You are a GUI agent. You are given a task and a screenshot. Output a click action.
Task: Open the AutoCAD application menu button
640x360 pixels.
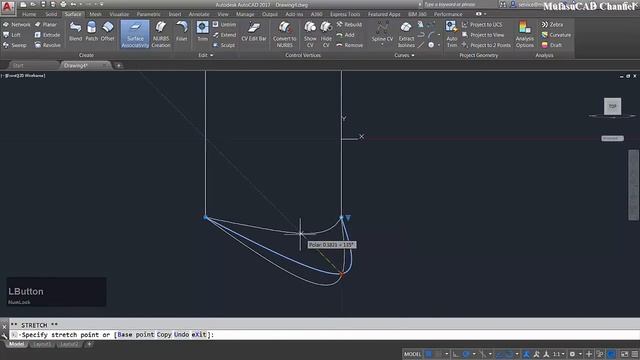coord(7,7)
